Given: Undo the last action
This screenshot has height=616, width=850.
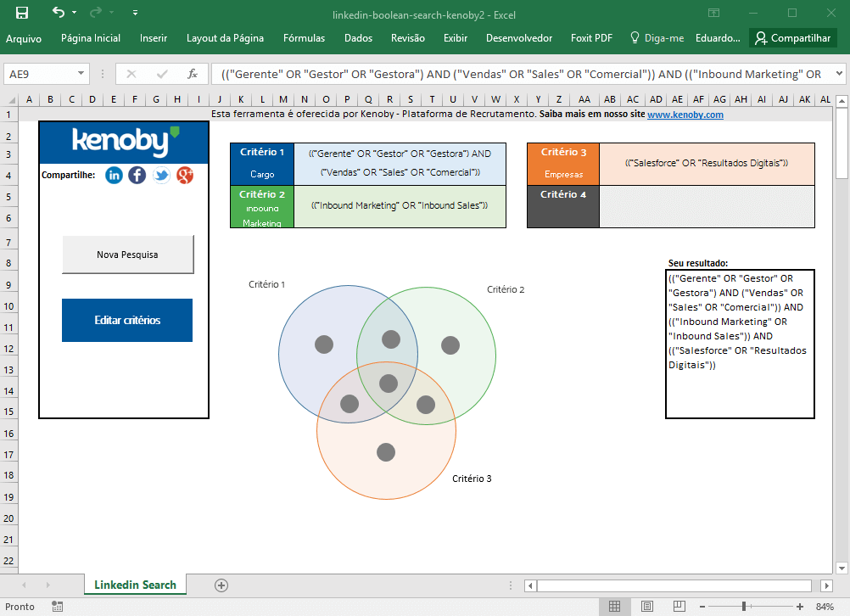Looking at the screenshot, I should 58,12.
